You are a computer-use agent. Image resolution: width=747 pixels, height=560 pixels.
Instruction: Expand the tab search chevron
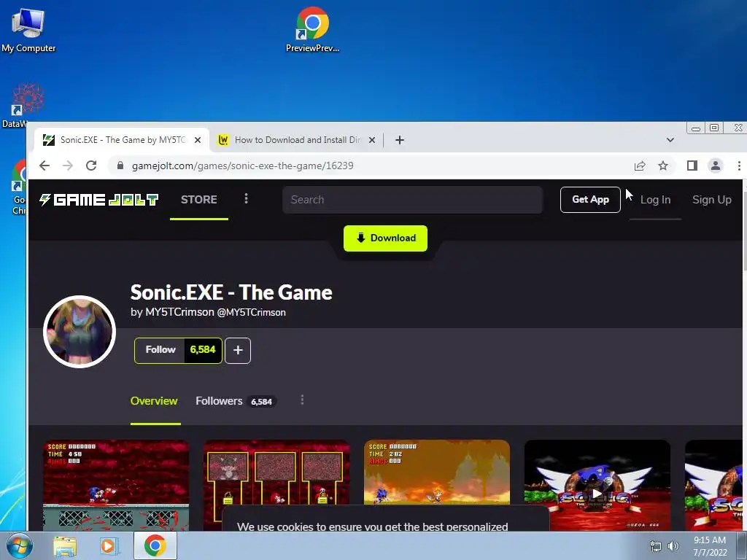670,140
